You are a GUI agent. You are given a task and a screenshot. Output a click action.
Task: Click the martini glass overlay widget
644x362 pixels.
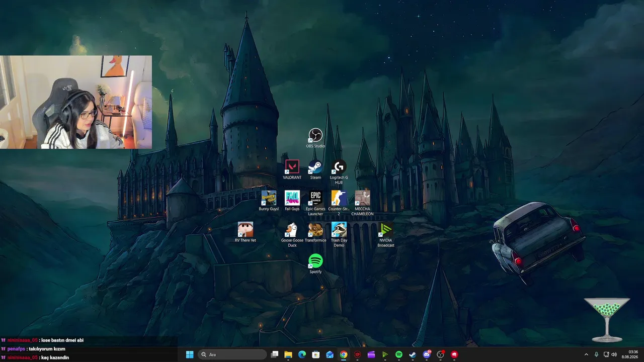click(x=607, y=320)
